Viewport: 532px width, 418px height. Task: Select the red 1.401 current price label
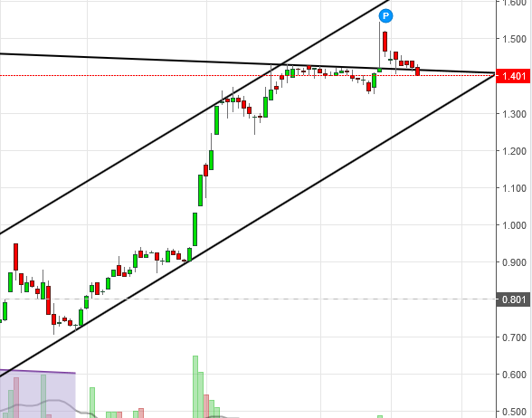pos(513,76)
